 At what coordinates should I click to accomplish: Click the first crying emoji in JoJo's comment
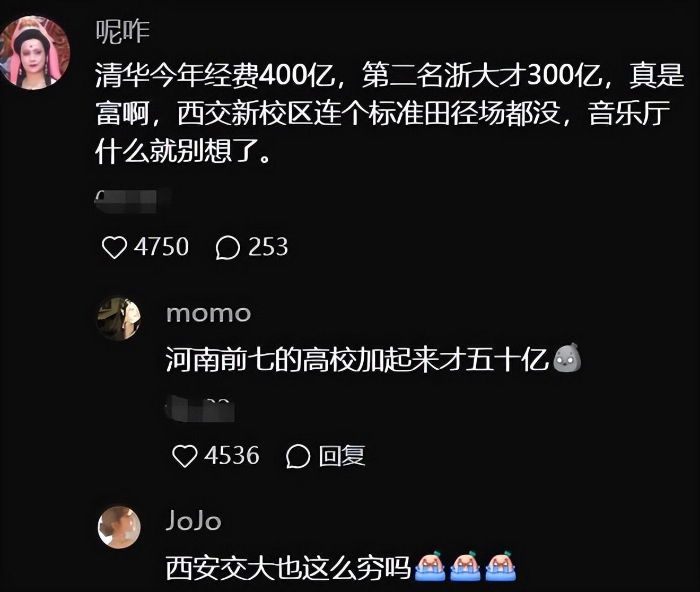tap(432, 567)
